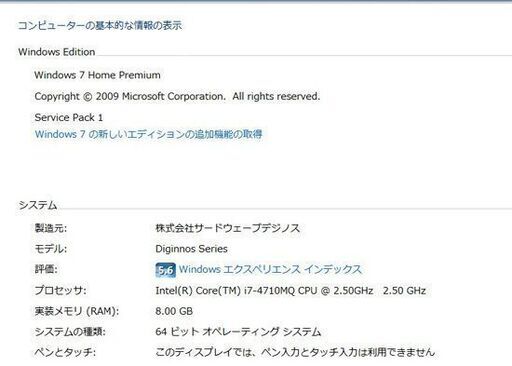Click the システムの種類 label
Viewport: 512px width, 366px height.
click(70, 332)
